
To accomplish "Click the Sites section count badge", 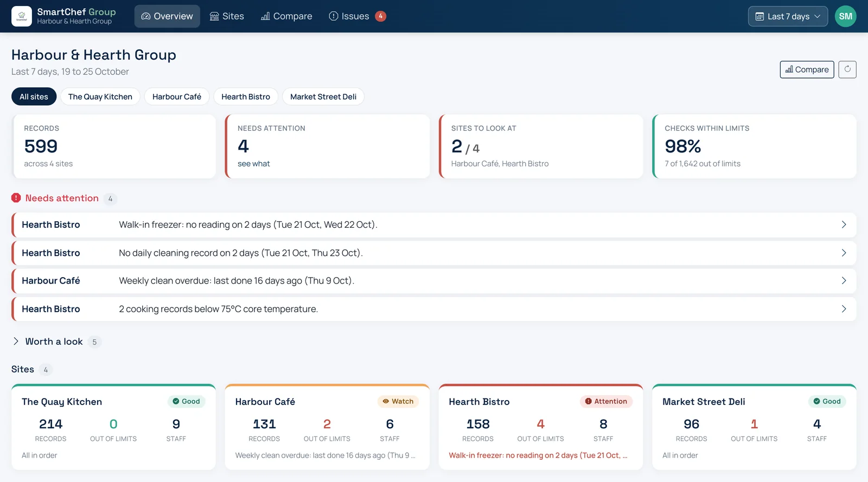I will point(46,370).
